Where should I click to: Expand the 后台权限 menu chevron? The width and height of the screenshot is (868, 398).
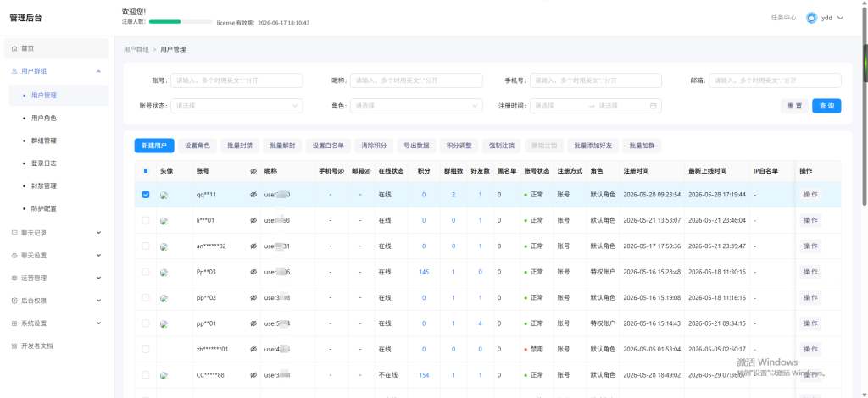98,301
